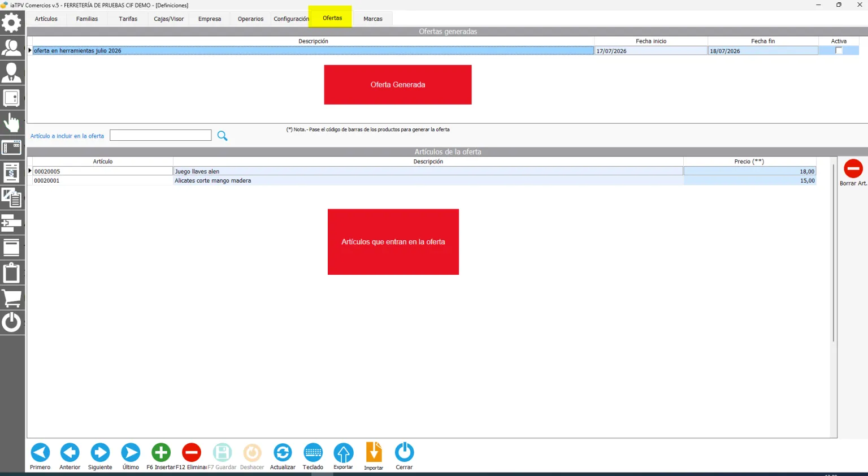Click the Precio column header
The height and width of the screenshot is (476, 868).
coord(749,161)
